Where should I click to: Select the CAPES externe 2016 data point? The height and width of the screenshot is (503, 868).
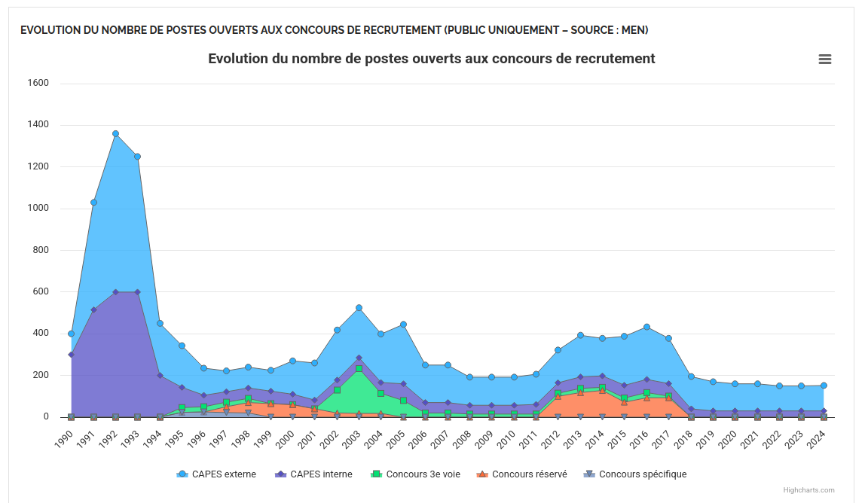pos(646,327)
